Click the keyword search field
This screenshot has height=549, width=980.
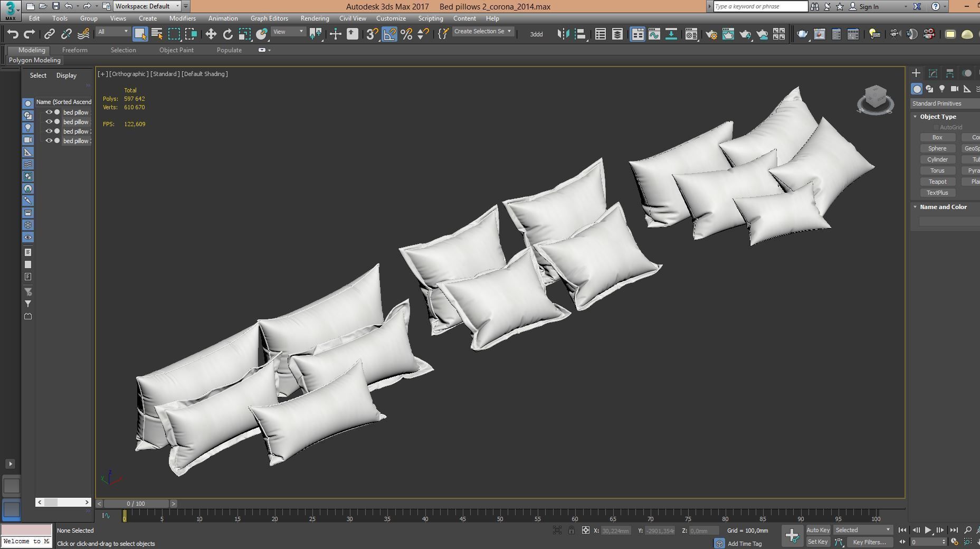coord(760,6)
